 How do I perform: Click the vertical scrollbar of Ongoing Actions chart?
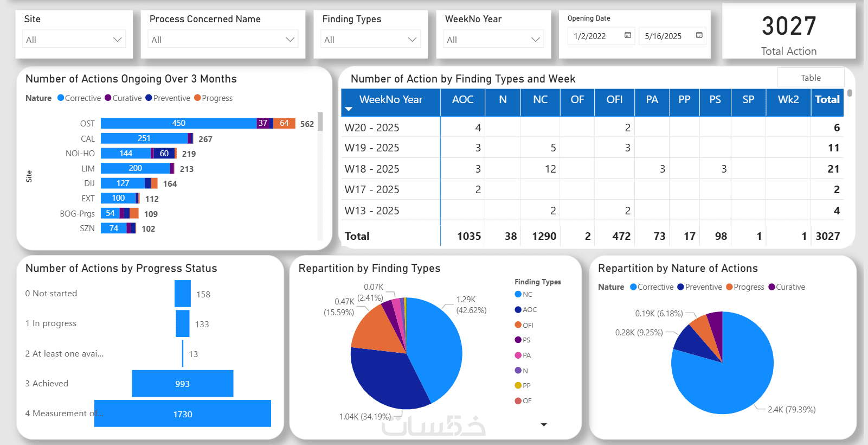320,122
